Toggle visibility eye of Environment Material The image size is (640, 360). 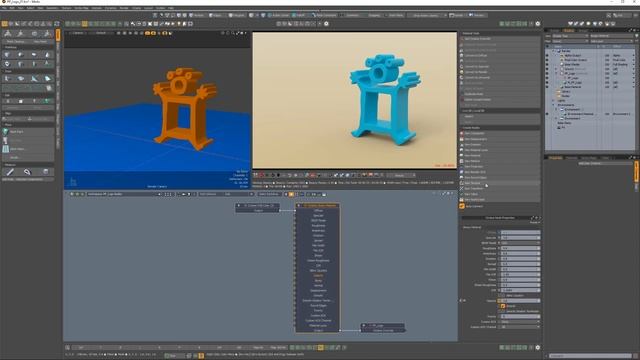(547, 114)
